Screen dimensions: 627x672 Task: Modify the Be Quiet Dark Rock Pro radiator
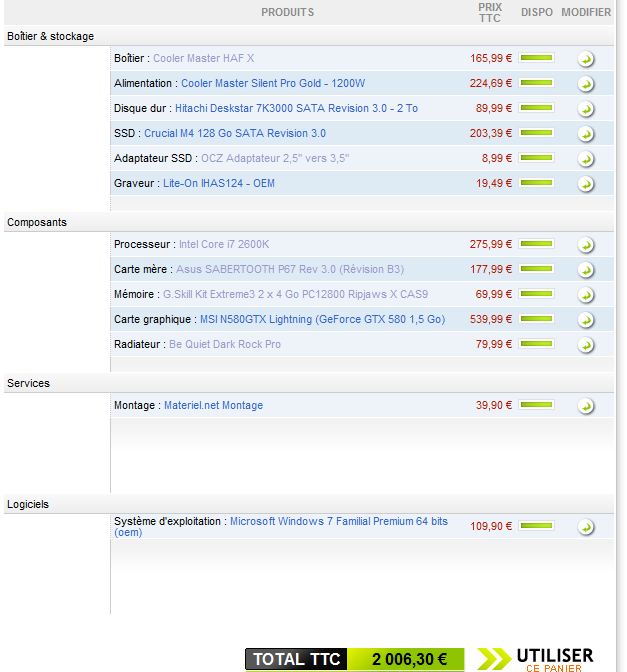click(586, 345)
